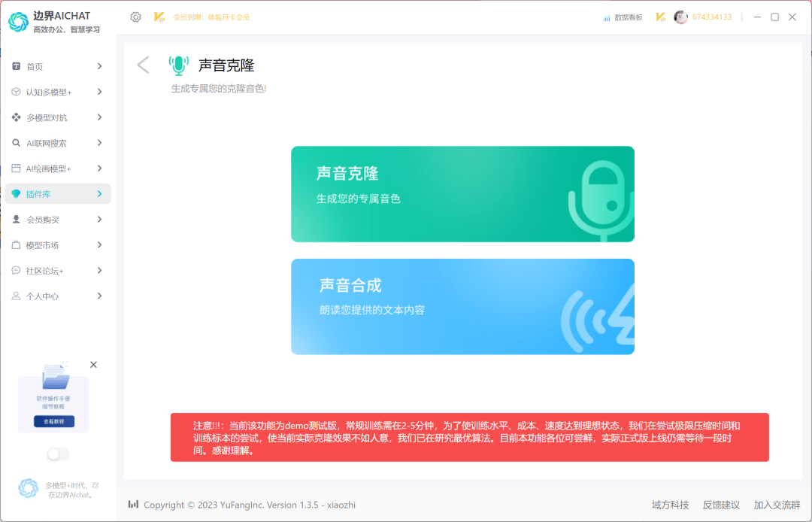
Task: Open the settings gear in the top bar
Action: [x=135, y=16]
